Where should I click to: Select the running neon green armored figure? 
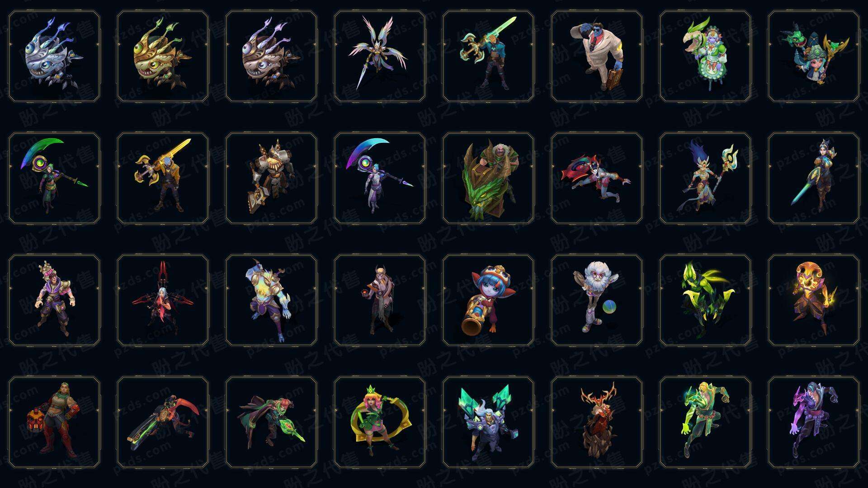pos(705,422)
